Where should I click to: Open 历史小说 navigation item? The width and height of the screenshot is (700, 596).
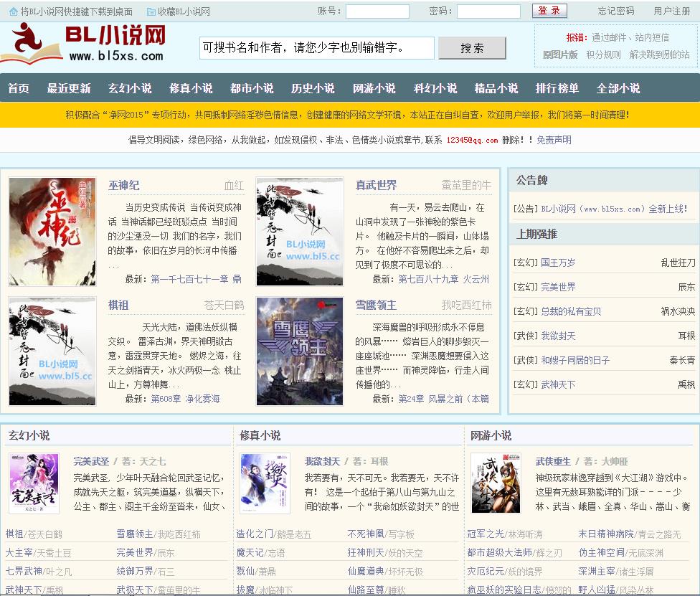click(x=313, y=88)
